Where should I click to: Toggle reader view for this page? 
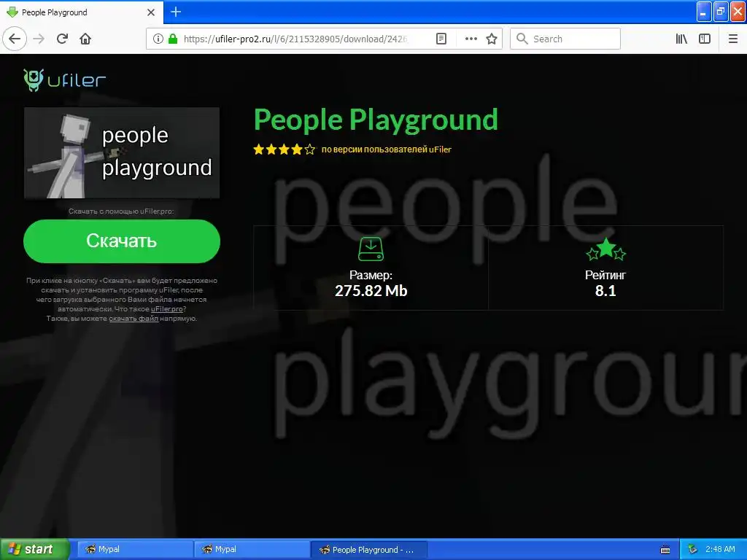[441, 39]
